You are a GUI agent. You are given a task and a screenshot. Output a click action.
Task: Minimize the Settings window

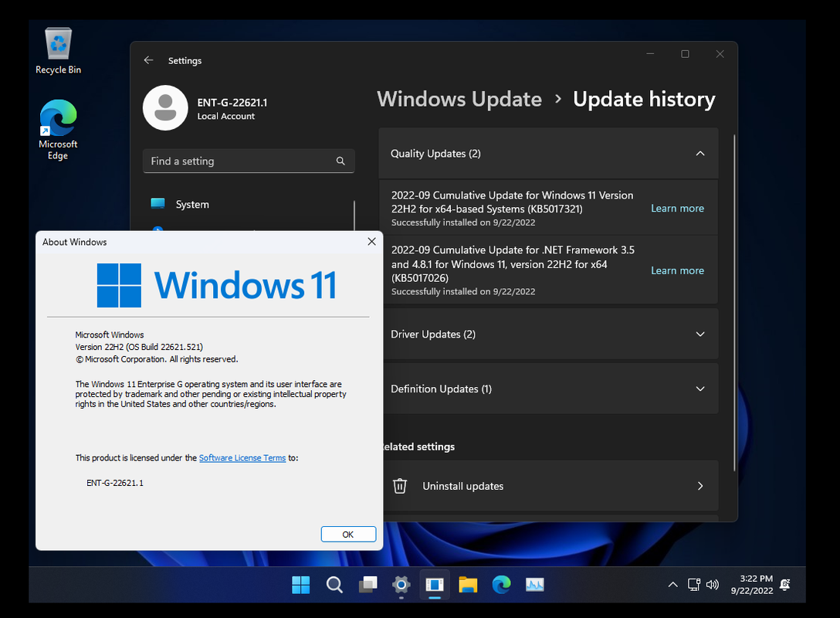pos(650,53)
